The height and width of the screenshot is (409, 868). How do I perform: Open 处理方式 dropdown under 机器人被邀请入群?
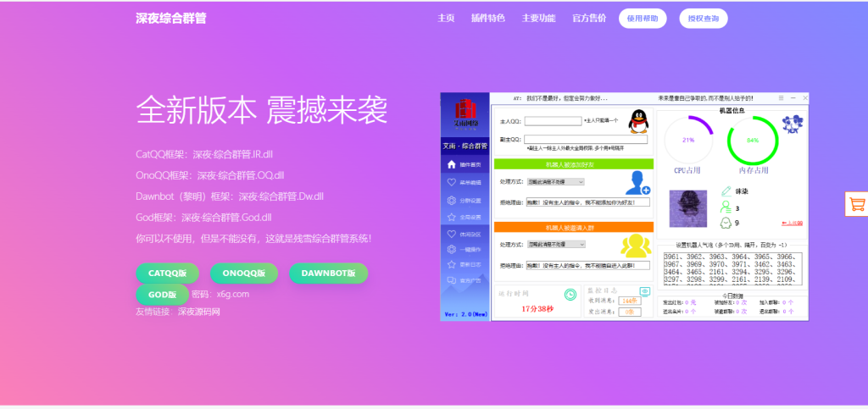pyautogui.click(x=555, y=244)
